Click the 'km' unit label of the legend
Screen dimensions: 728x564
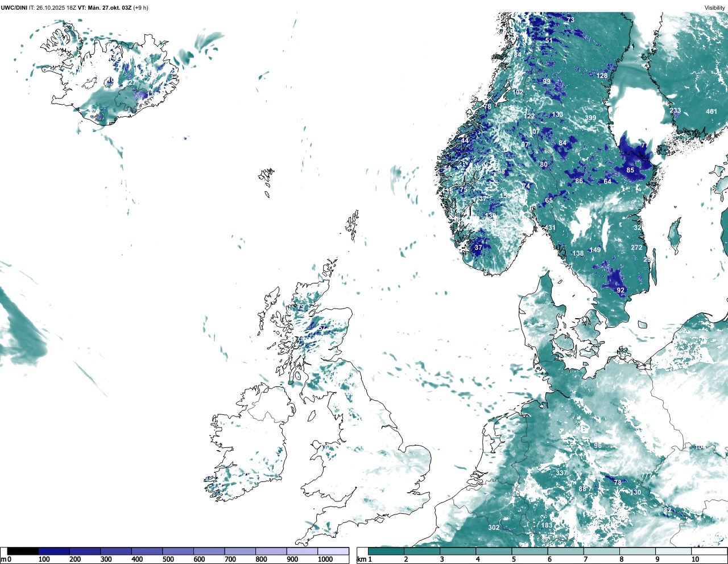tap(361, 559)
